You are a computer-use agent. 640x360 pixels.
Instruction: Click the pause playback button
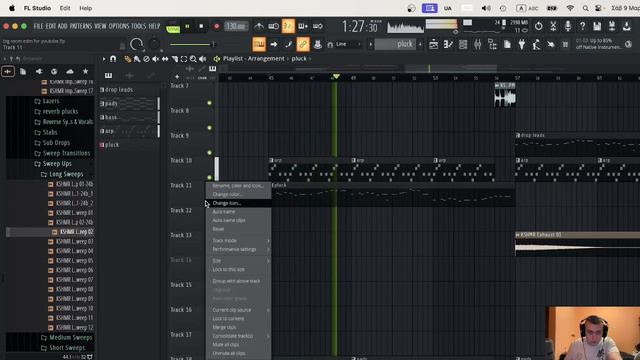coord(187,26)
